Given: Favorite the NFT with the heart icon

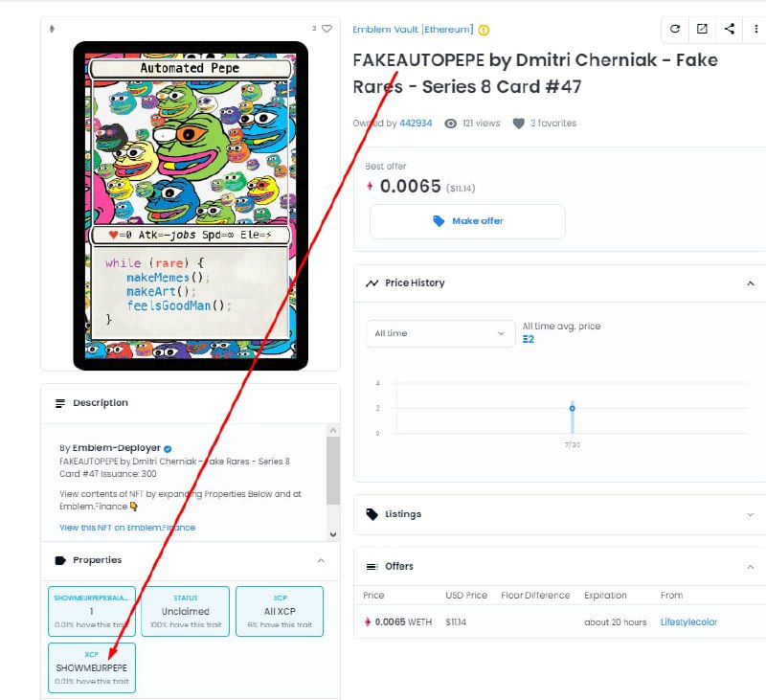Looking at the screenshot, I should (327, 29).
